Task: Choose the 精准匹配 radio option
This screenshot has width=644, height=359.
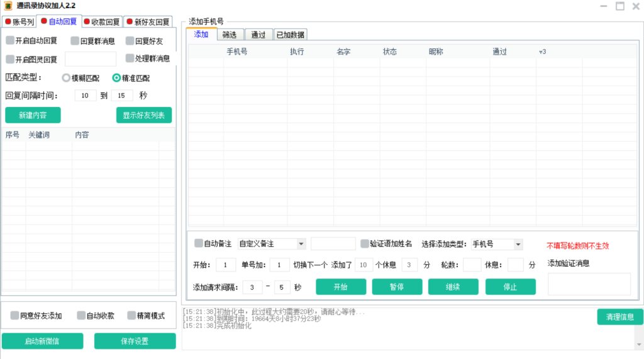Action: 116,79
